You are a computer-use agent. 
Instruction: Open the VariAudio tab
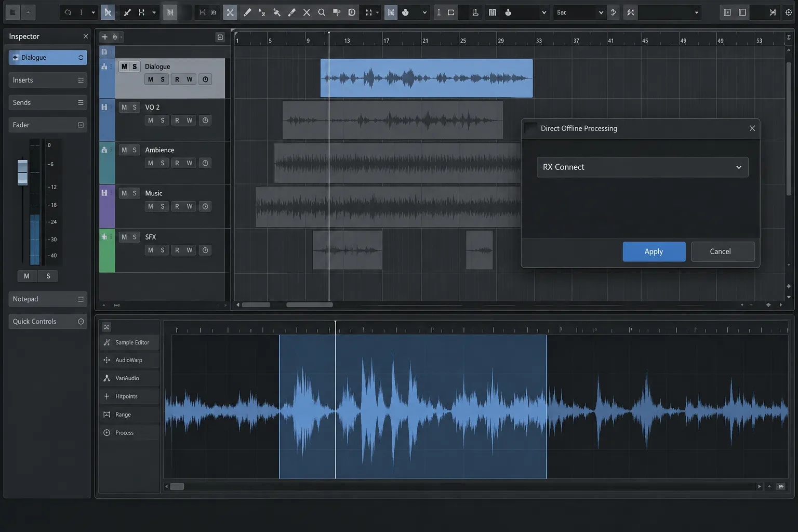point(129,378)
